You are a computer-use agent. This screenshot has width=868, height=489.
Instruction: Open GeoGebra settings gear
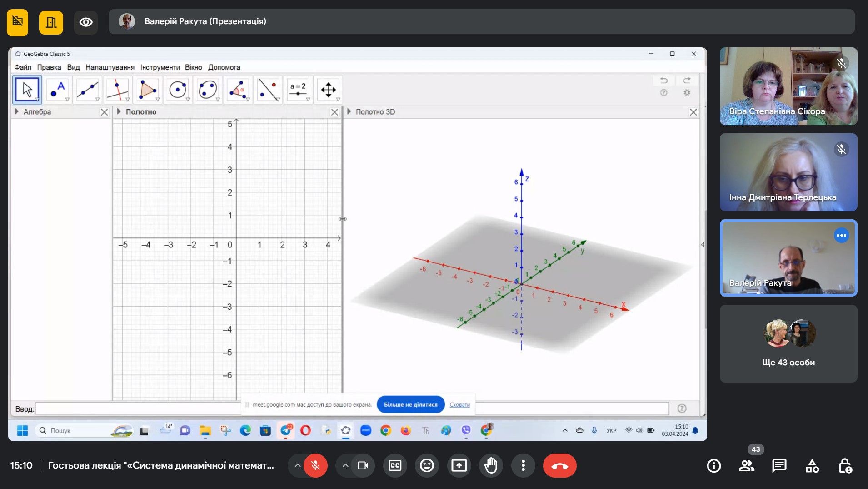pyautogui.click(x=687, y=93)
